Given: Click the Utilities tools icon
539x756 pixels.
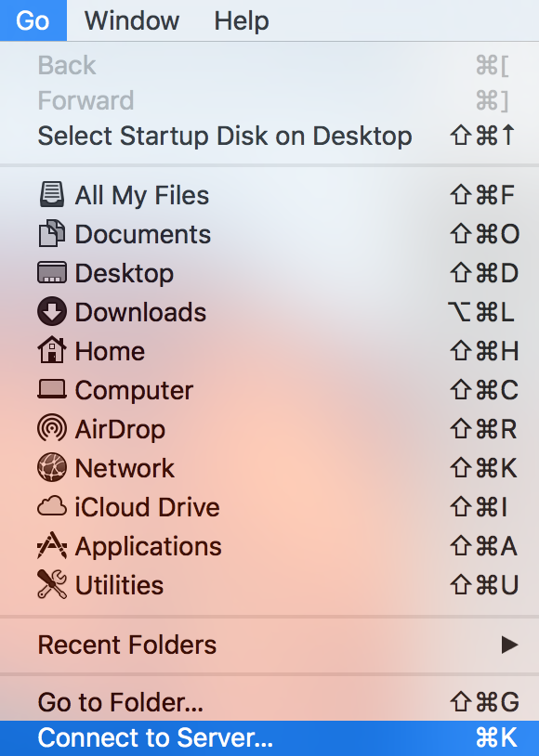Looking at the screenshot, I should (x=51, y=585).
